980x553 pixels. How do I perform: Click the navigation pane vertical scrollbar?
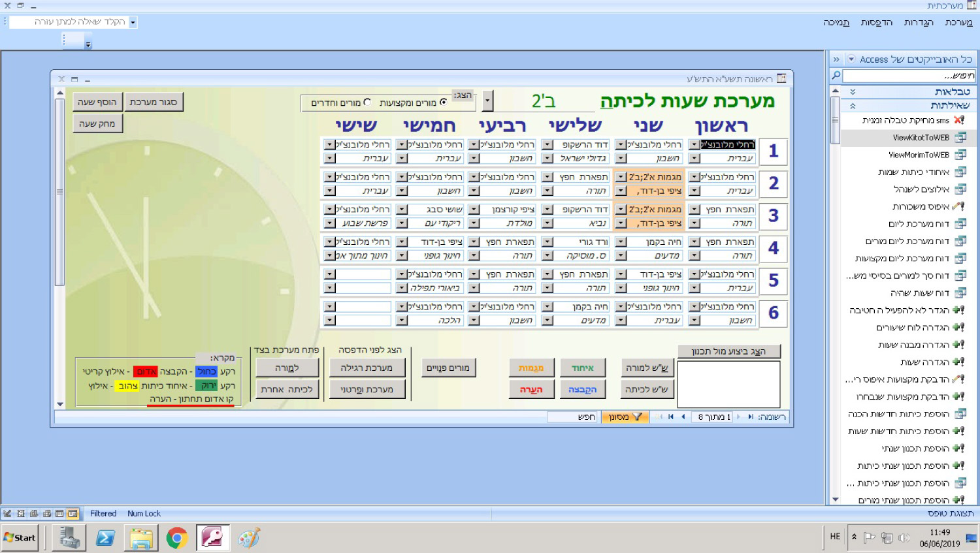(x=835, y=296)
